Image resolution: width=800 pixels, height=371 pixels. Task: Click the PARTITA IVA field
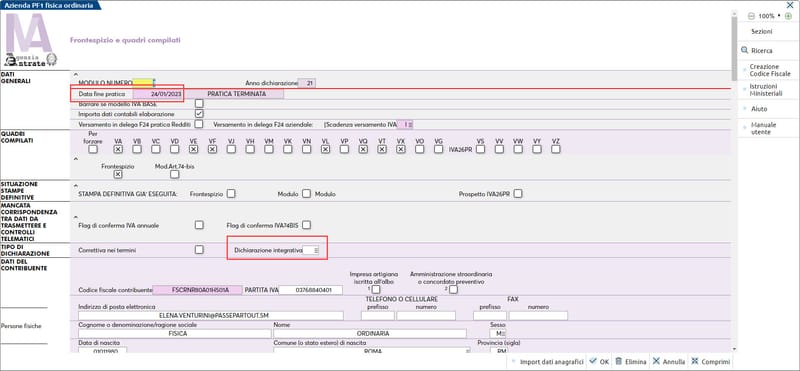click(311, 290)
